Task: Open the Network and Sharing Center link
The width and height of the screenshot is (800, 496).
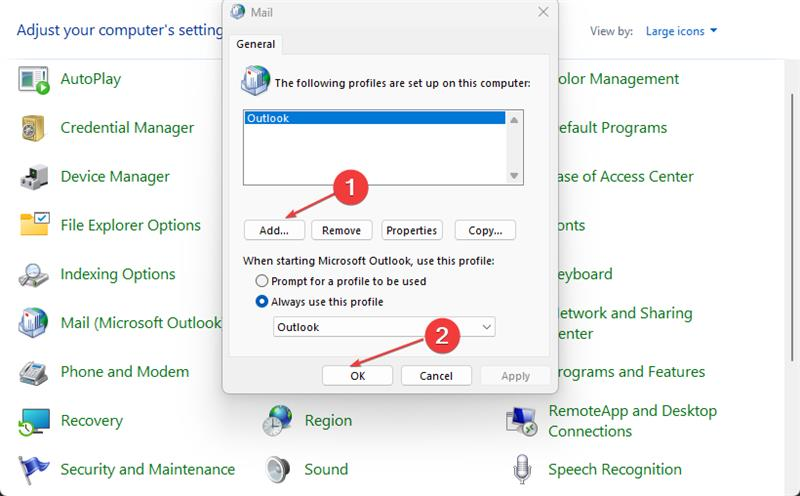Action: [626, 323]
